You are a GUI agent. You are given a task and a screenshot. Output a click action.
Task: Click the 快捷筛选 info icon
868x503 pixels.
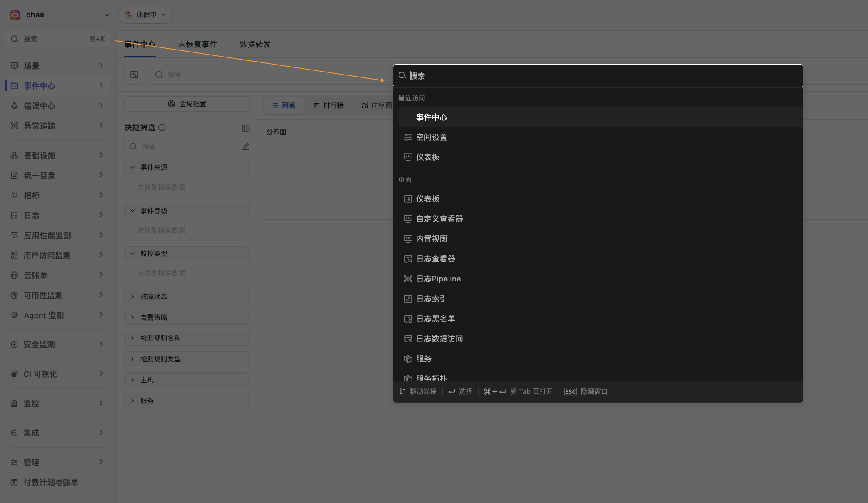(x=162, y=127)
